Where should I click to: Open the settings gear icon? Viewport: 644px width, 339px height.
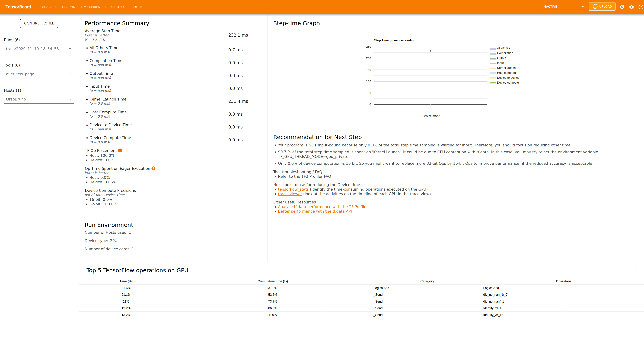tap(632, 7)
